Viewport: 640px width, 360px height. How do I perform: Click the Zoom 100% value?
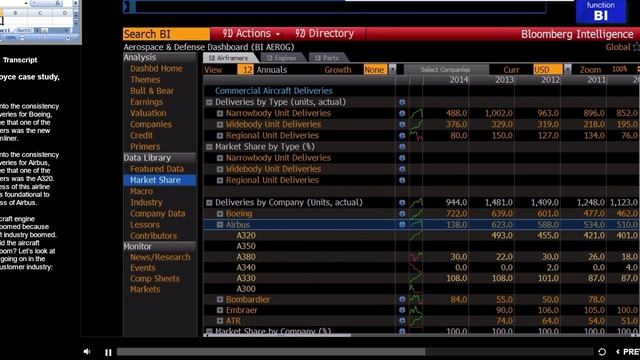(x=620, y=69)
